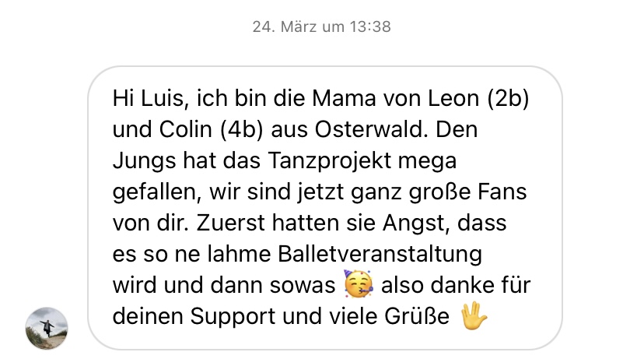Screen dimensions: 644x359
Task: Click the word Mama in the first line
Action: pyautogui.click(x=344, y=99)
